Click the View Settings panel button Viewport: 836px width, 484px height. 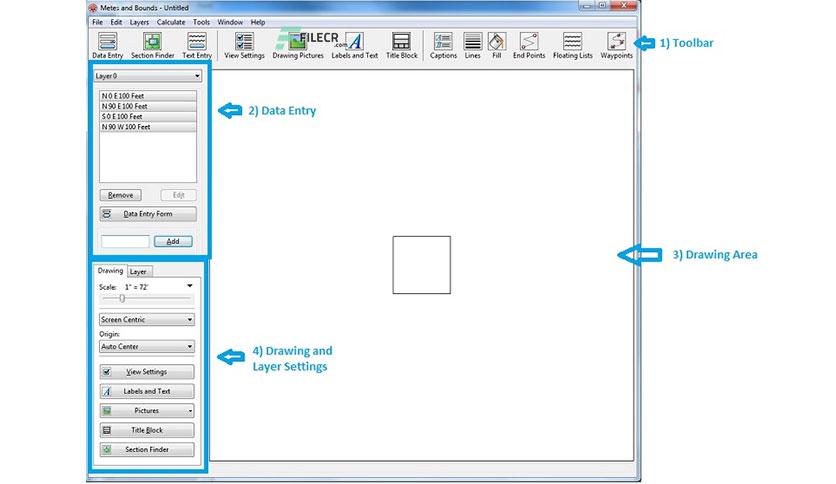(147, 372)
